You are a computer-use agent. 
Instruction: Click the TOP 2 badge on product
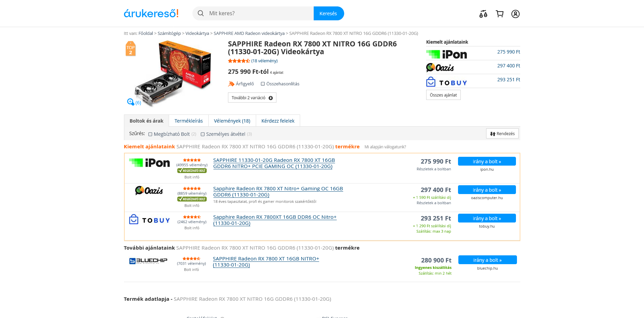click(130, 49)
